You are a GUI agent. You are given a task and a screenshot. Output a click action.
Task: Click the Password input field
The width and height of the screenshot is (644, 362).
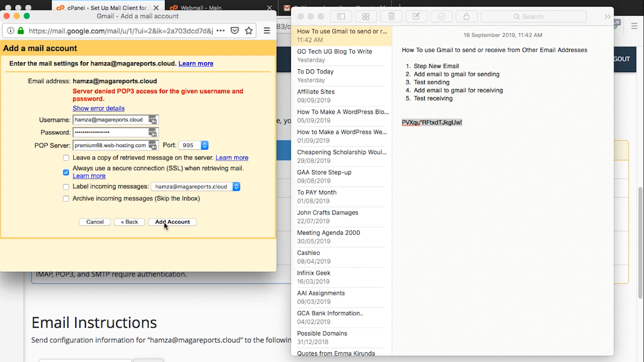point(116,132)
